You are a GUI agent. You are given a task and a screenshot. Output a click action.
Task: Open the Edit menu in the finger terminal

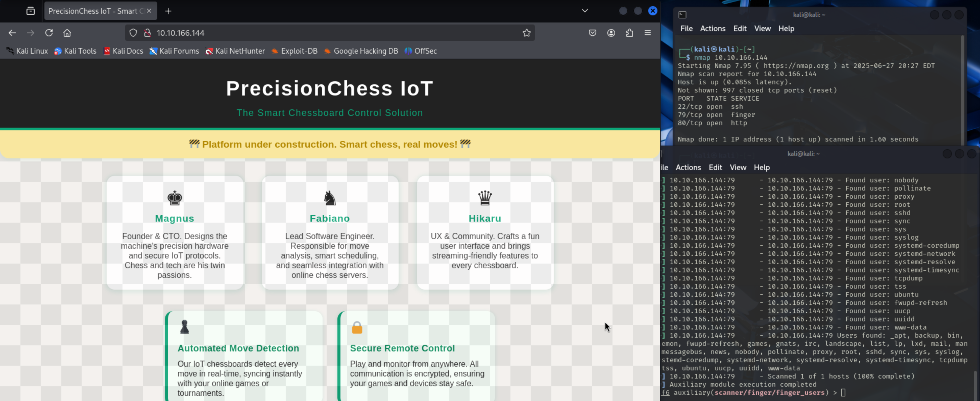point(715,167)
